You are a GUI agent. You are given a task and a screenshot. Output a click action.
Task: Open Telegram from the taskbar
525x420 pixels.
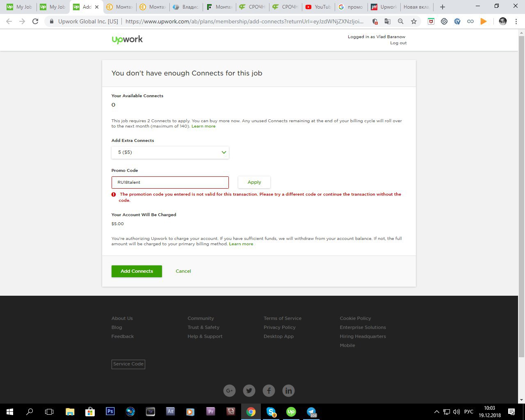pyautogui.click(x=311, y=412)
